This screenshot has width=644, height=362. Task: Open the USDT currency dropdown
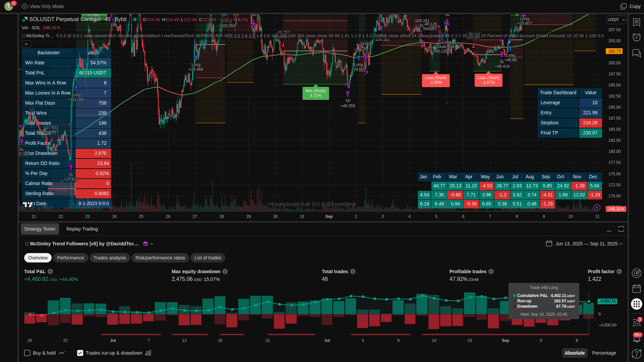(x=616, y=20)
